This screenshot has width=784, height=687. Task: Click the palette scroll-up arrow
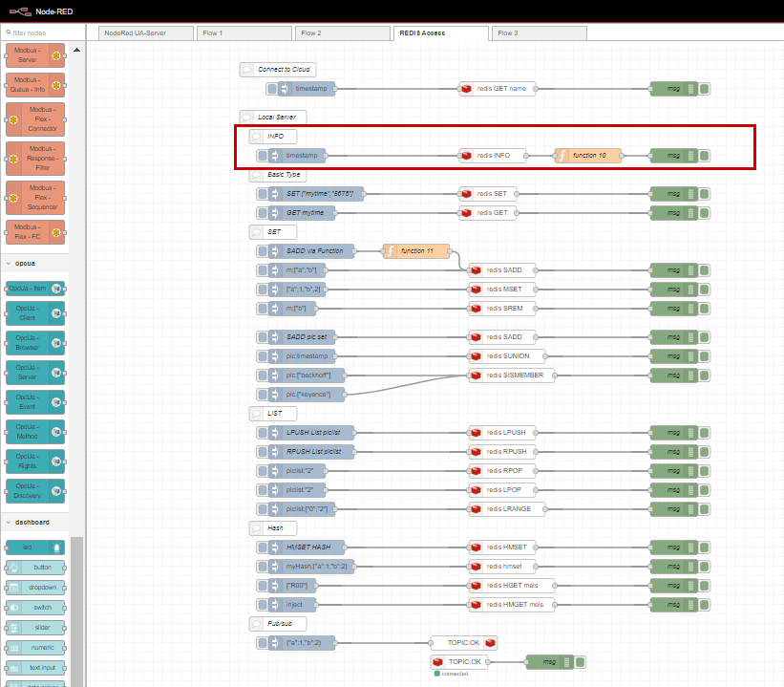click(76, 50)
